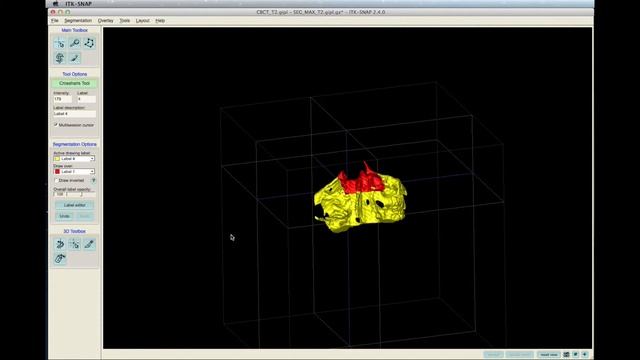Open the File menu

pos(55,20)
